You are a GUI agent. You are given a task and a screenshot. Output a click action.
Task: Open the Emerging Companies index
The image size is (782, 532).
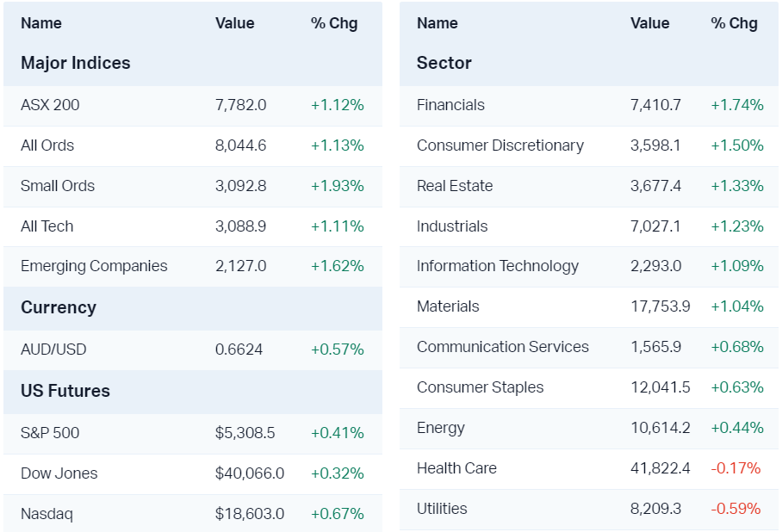click(94, 266)
